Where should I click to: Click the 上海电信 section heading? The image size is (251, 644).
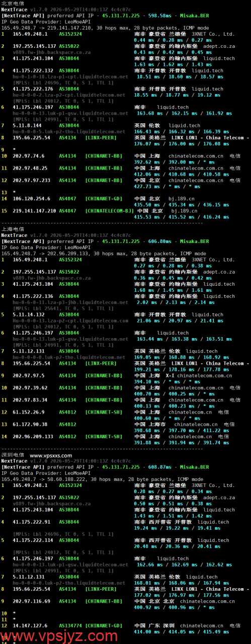[x=12, y=229]
